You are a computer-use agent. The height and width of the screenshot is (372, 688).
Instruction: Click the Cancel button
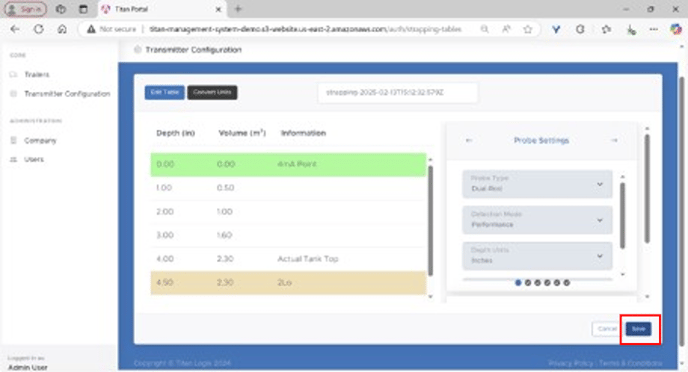[x=607, y=329]
